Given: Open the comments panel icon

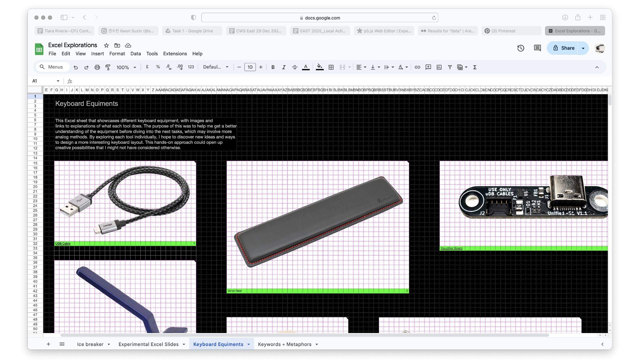Looking at the screenshot, I should point(537,48).
